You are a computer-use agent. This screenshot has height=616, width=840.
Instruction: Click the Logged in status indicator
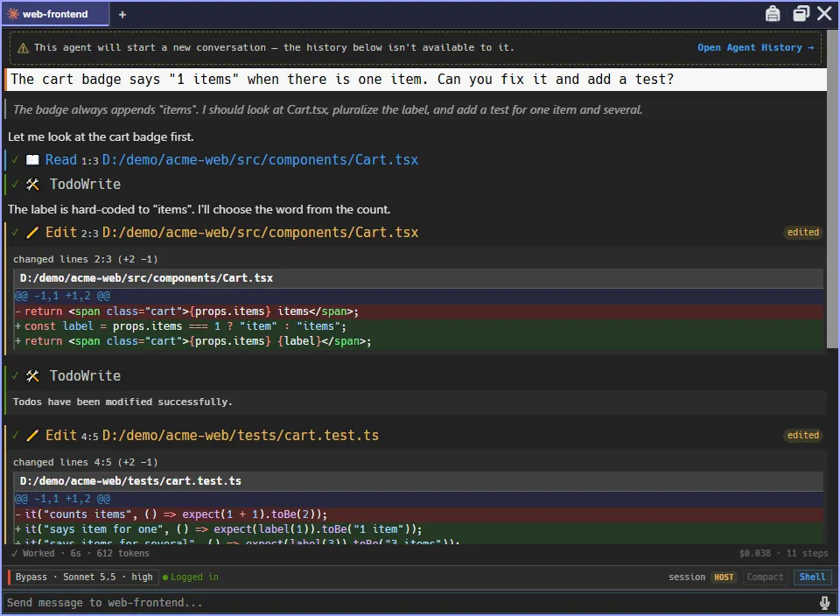click(x=191, y=577)
